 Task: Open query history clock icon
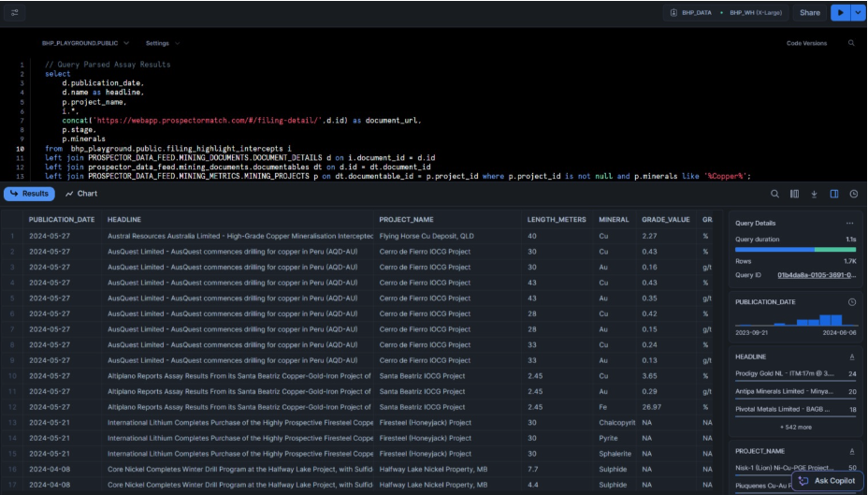tap(854, 194)
